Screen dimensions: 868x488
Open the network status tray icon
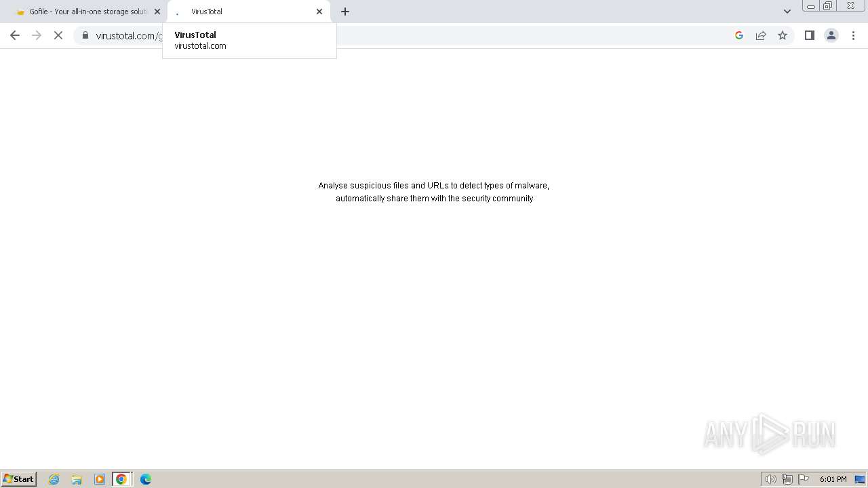coord(787,479)
